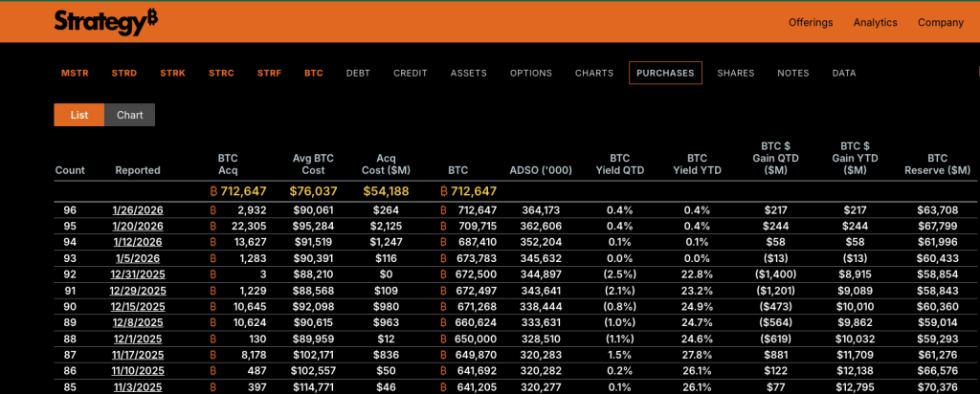This screenshot has height=394, width=980.
Task: Select the List view toggle
Action: tap(79, 115)
